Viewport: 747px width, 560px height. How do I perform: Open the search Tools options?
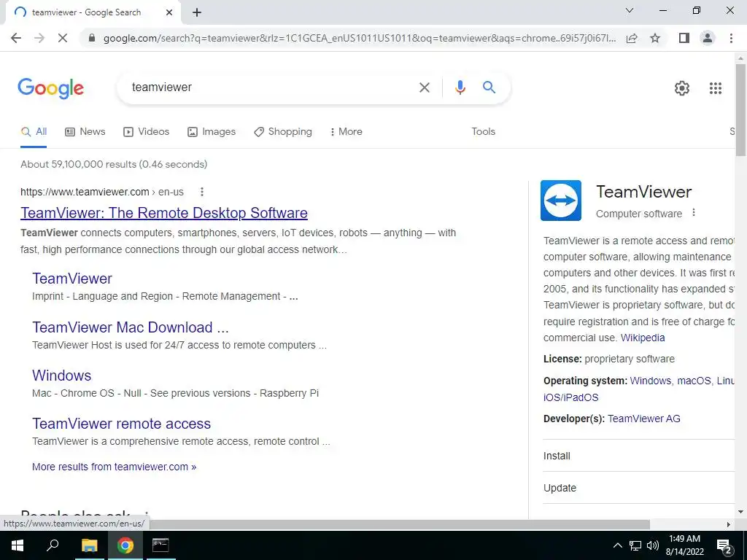click(x=483, y=132)
